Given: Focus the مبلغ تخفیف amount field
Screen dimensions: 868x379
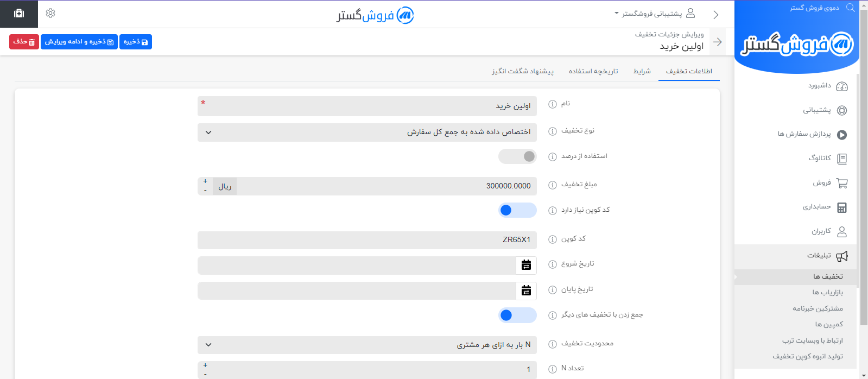Looking at the screenshot, I should point(387,186).
